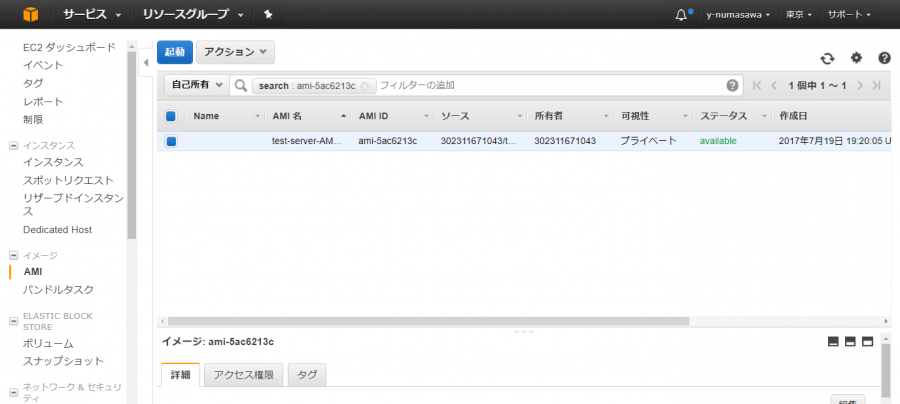Open スナップショット in sidebar
900x404 pixels.
pos(63,361)
